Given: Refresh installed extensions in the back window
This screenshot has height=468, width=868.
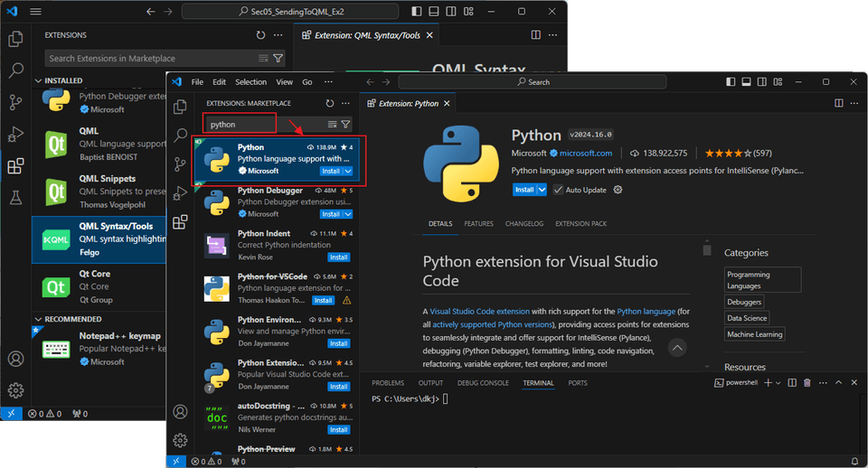Looking at the screenshot, I should click(260, 35).
